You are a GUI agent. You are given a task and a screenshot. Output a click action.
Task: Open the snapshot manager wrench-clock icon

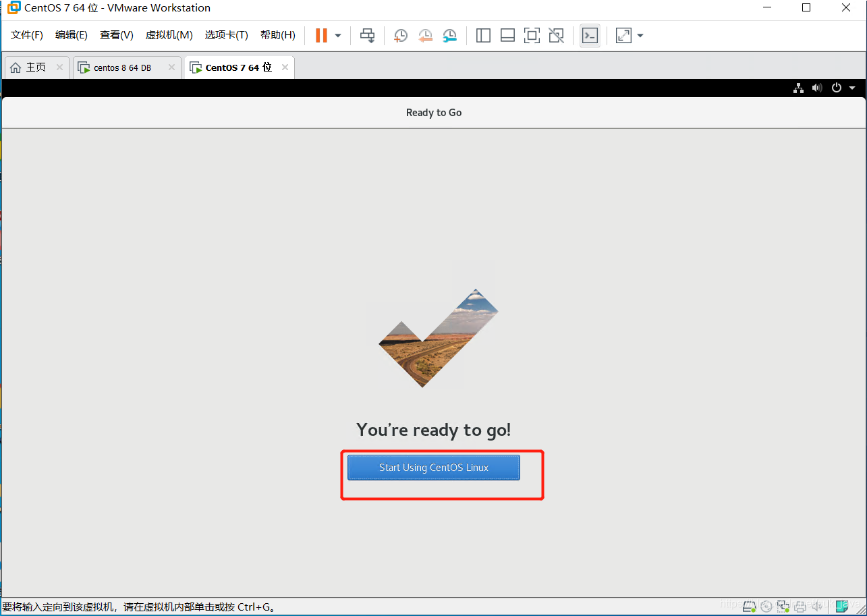pyautogui.click(x=449, y=36)
